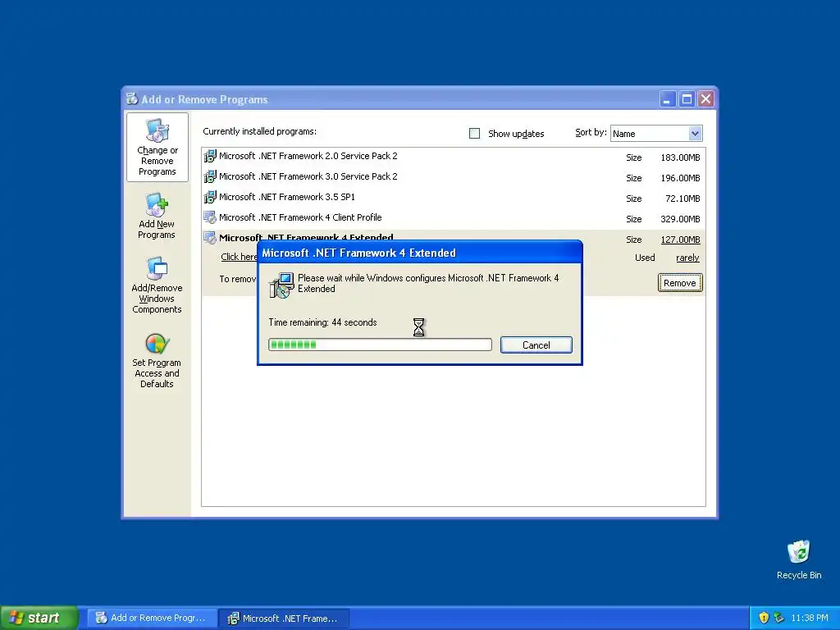Viewport: 840px width, 630px height.
Task: Click the 127.00MB size value
Action: click(x=680, y=240)
